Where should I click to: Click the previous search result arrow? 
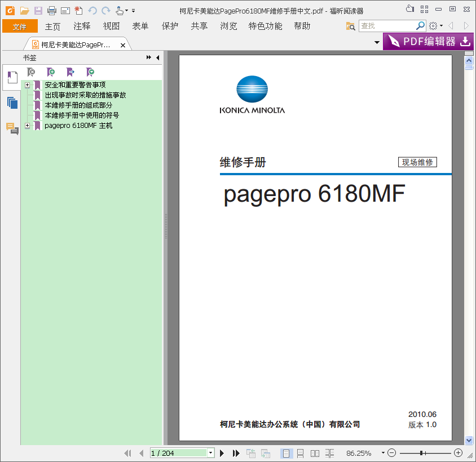coord(451,26)
